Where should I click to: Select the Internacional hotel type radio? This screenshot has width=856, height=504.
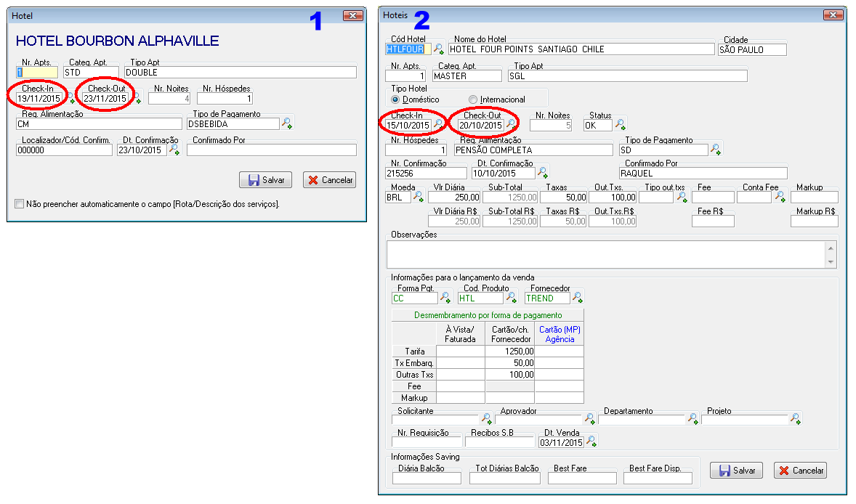click(473, 99)
